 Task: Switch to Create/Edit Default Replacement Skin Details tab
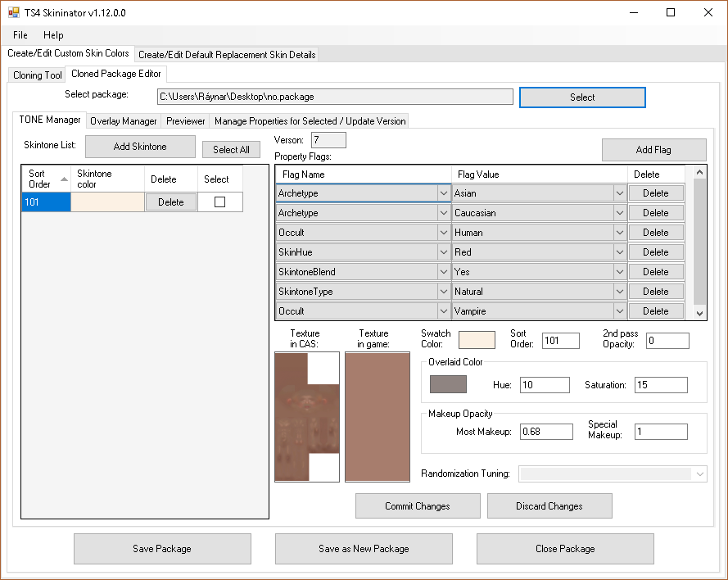pyautogui.click(x=227, y=55)
